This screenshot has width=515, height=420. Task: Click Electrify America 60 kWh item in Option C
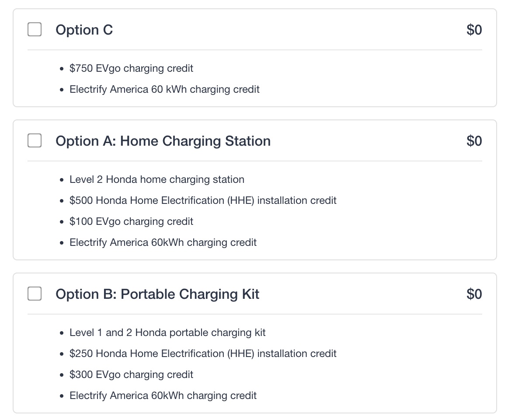[x=164, y=89]
